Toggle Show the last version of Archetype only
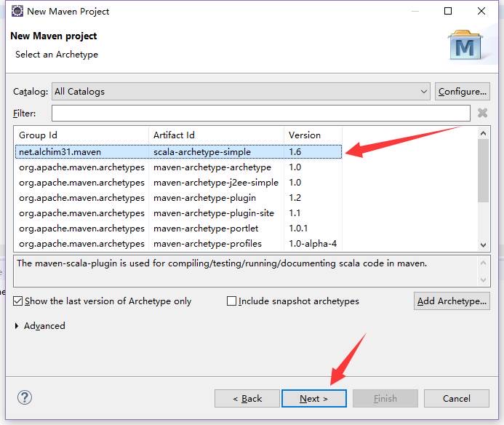The image size is (504, 425). tap(18, 301)
